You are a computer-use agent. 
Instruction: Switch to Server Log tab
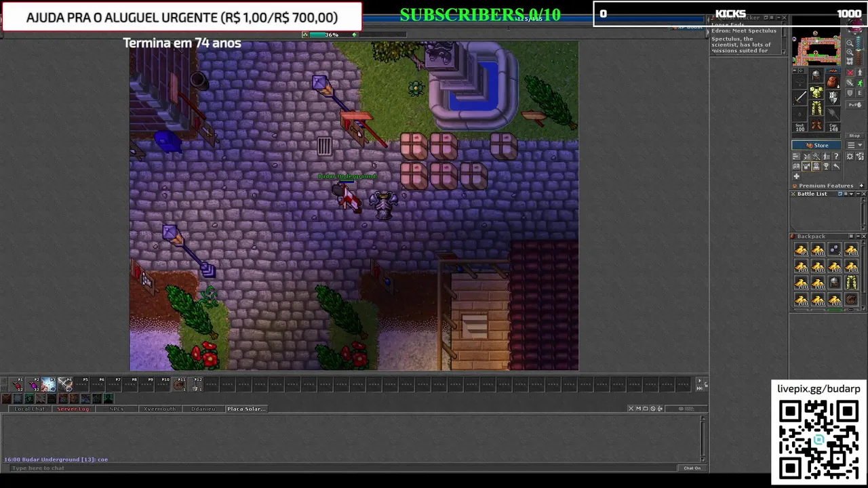pos(73,409)
